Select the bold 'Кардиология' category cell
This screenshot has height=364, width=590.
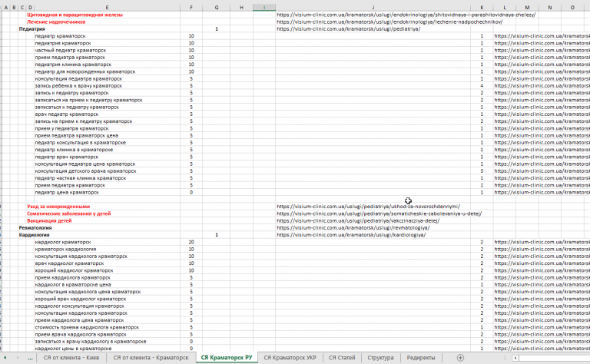[35, 235]
